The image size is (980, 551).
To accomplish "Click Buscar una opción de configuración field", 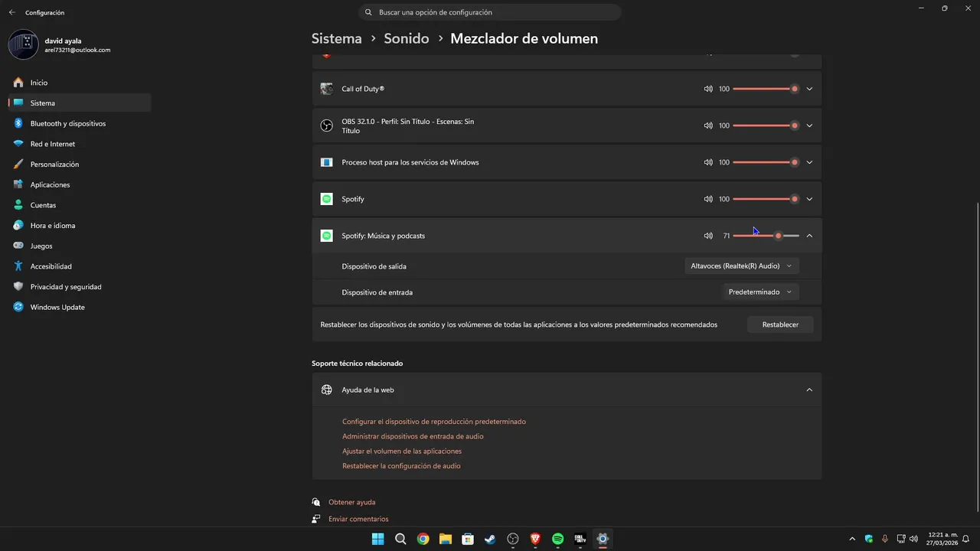I will point(490,12).
